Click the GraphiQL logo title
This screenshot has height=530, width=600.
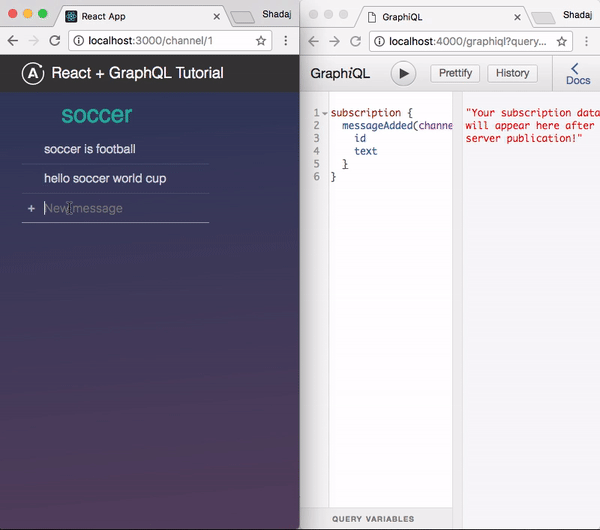click(x=340, y=73)
